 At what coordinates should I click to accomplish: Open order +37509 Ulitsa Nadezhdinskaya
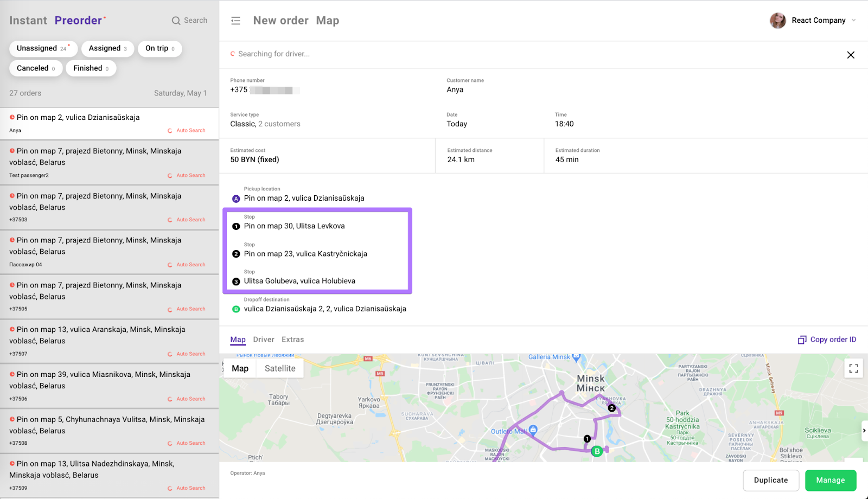[109, 476]
